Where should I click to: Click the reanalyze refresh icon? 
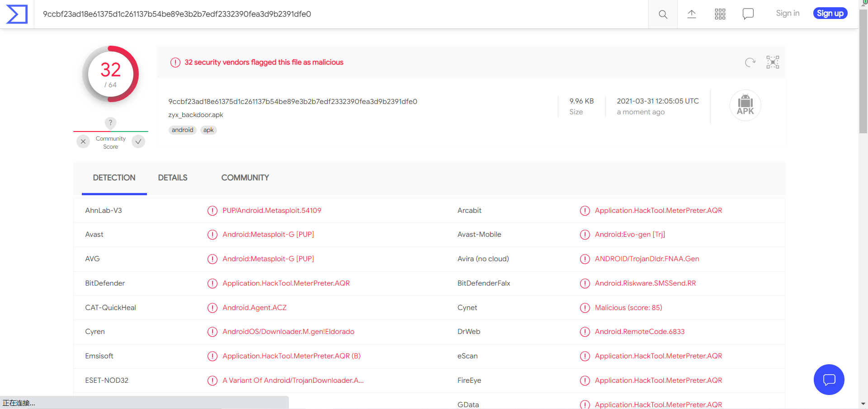click(x=750, y=62)
